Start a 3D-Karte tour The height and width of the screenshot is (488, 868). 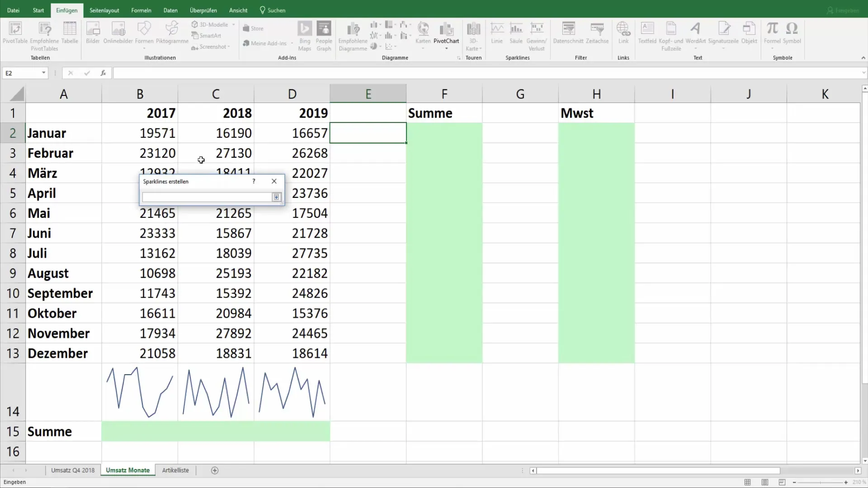point(473,36)
